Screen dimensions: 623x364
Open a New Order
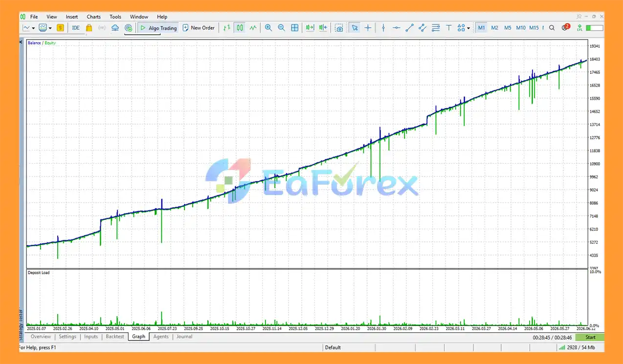pos(199,28)
